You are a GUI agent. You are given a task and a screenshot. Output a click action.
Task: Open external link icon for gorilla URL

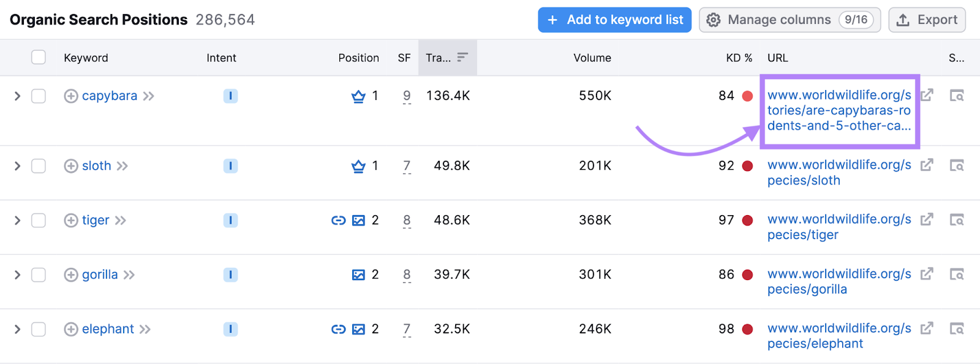tap(927, 274)
